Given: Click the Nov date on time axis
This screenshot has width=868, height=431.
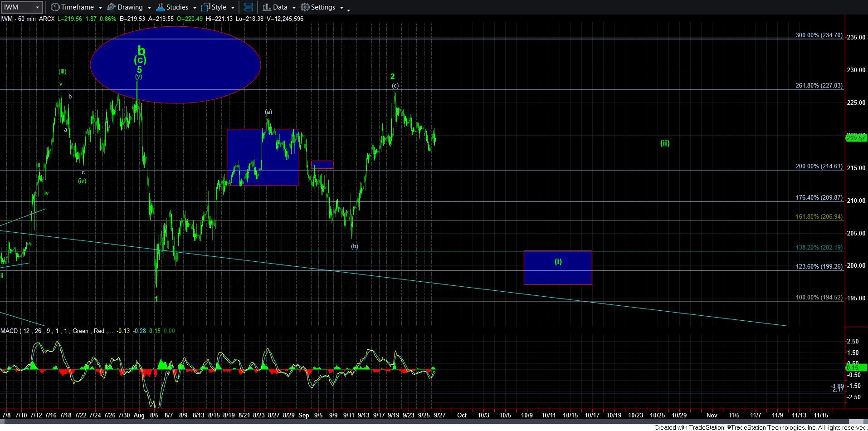Looking at the screenshot, I should pyautogui.click(x=712, y=415).
